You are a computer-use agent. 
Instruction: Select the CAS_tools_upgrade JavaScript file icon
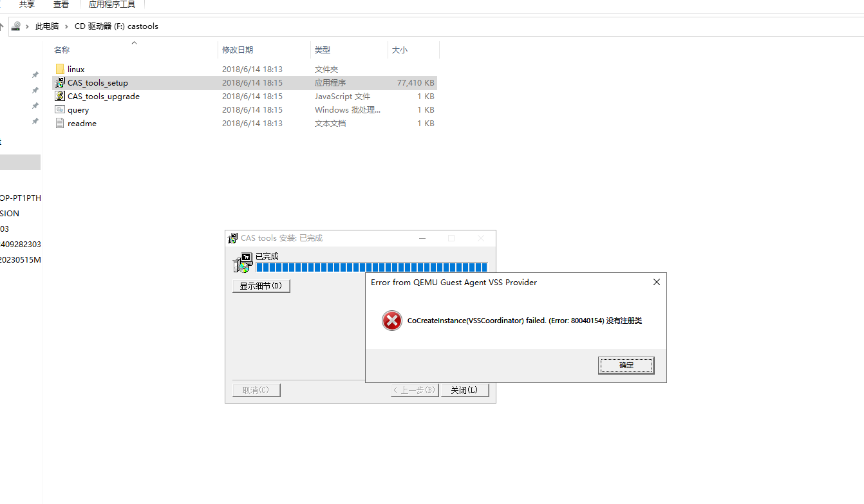(x=60, y=96)
